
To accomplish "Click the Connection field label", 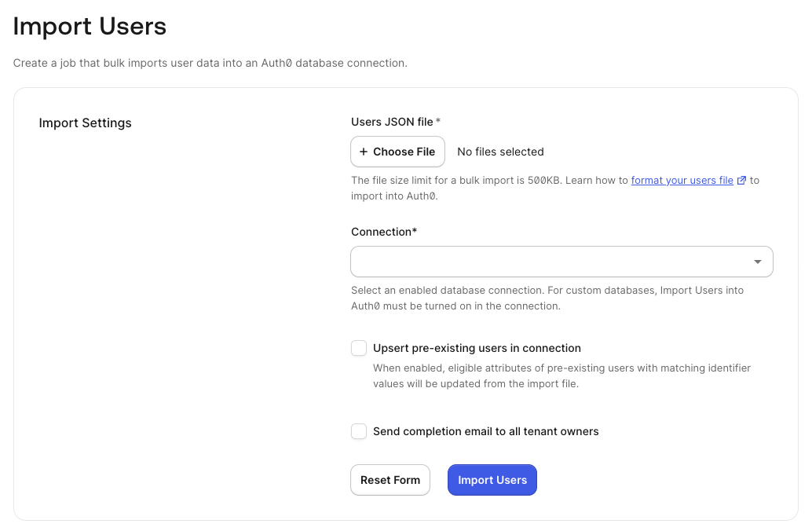I will tap(384, 232).
